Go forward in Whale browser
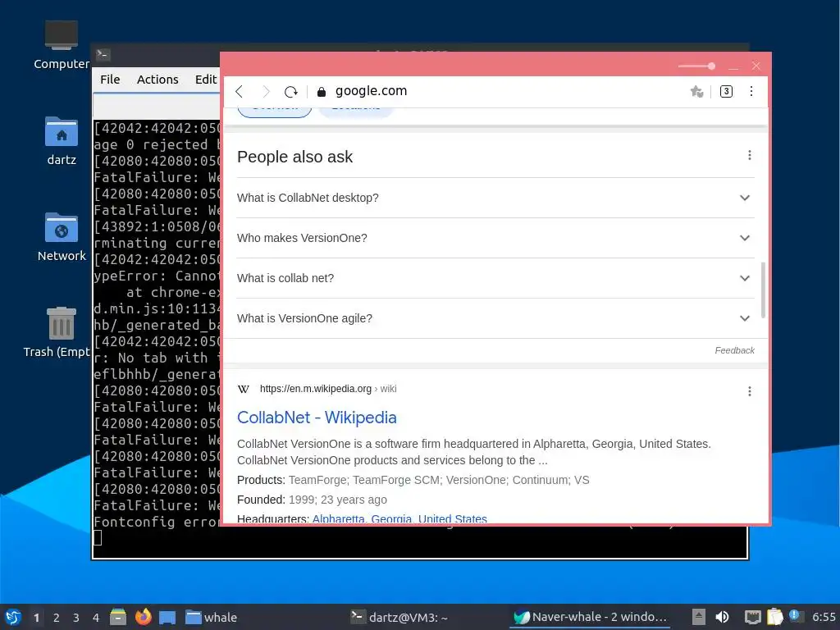Image resolution: width=840 pixels, height=630 pixels. click(x=265, y=92)
